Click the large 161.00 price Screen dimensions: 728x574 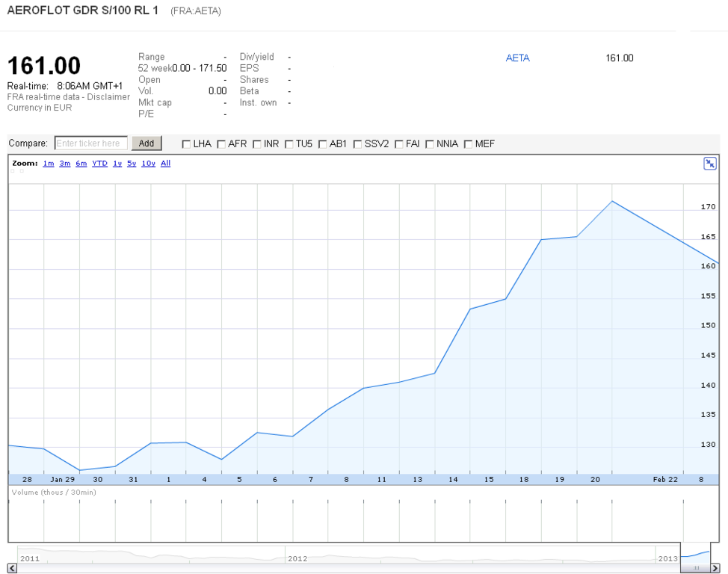pos(44,66)
